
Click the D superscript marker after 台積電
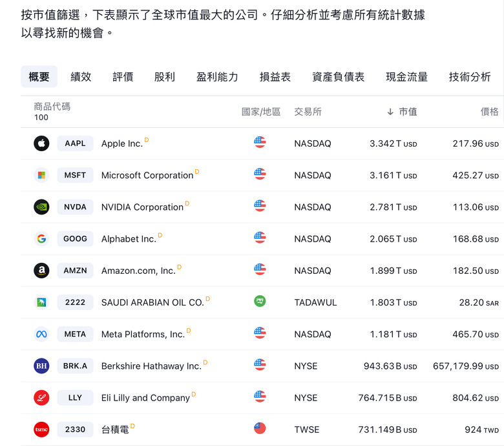tap(132, 426)
